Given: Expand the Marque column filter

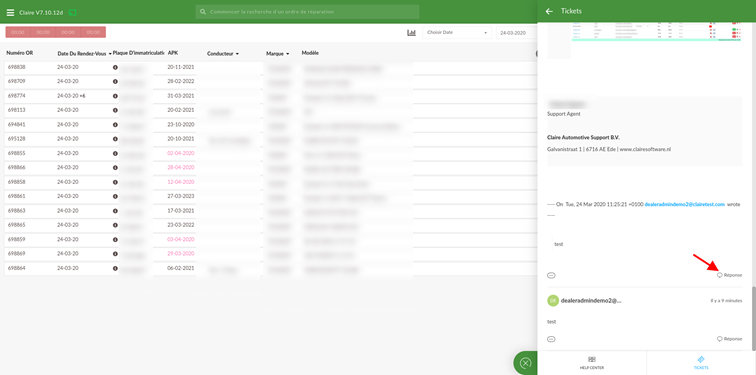Looking at the screenshot, I should click(x=287, y=54).
